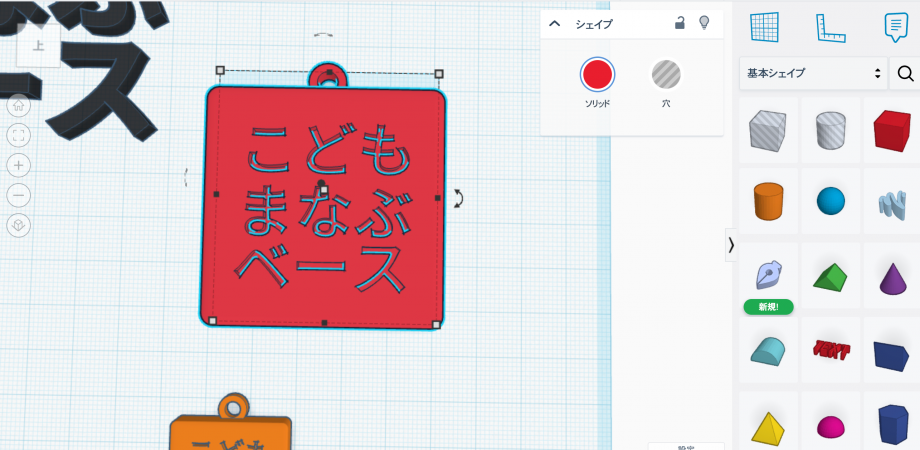Open the 基本シェイプ shape category dropdown
Image resolution: width=920 pixels, height=450 pixels.
[x=813, y=73]
